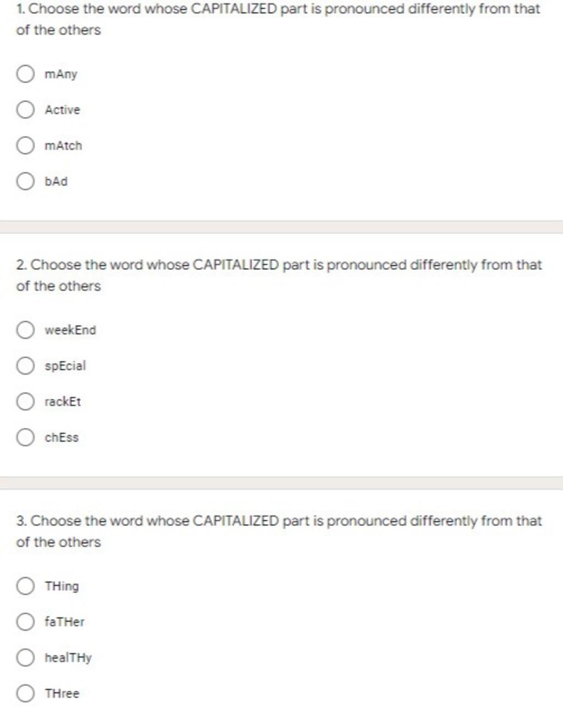Click the 'mAtch' label text
The height and width of the screenshot is (728, 563).
coord(63,146)
